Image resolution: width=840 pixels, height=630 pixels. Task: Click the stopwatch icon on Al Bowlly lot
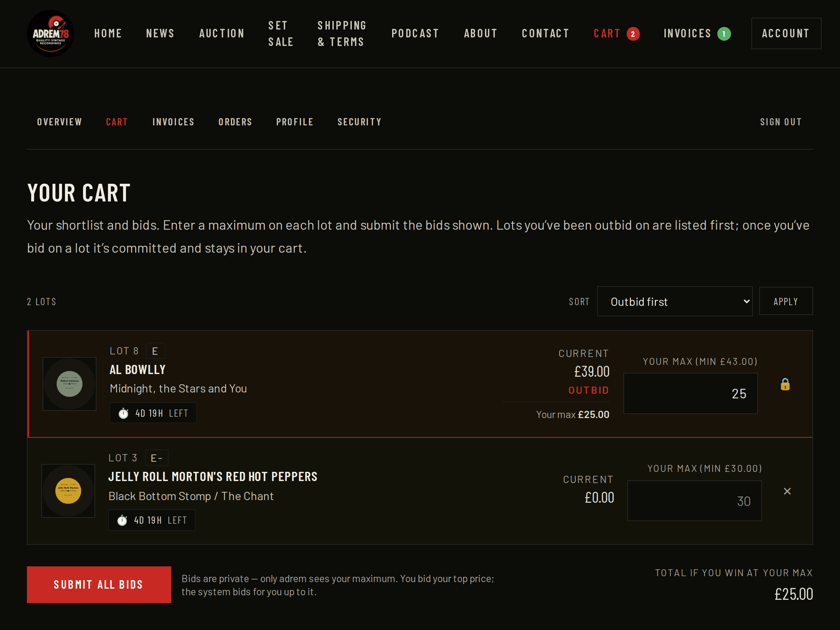[x=123, y=413]
